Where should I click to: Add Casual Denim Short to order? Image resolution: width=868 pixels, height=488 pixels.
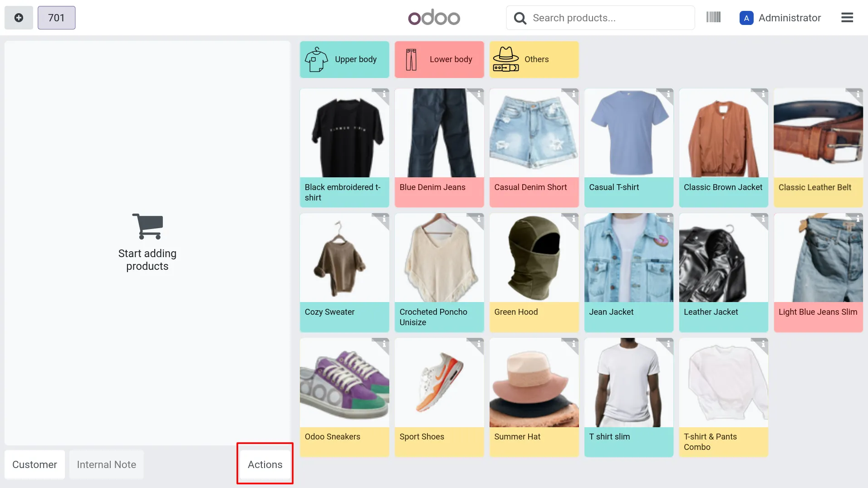point(534,148)
